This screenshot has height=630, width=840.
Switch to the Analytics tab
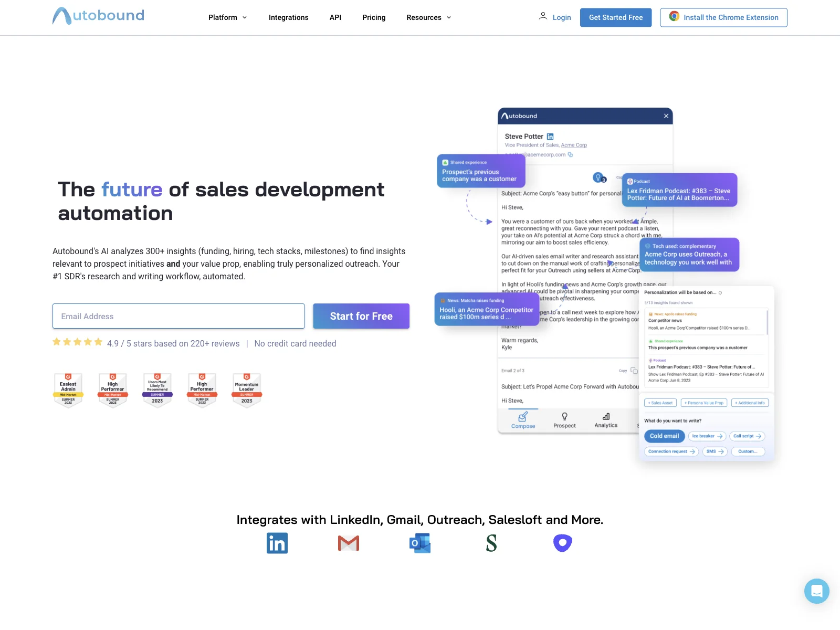(x=606, y=421)
